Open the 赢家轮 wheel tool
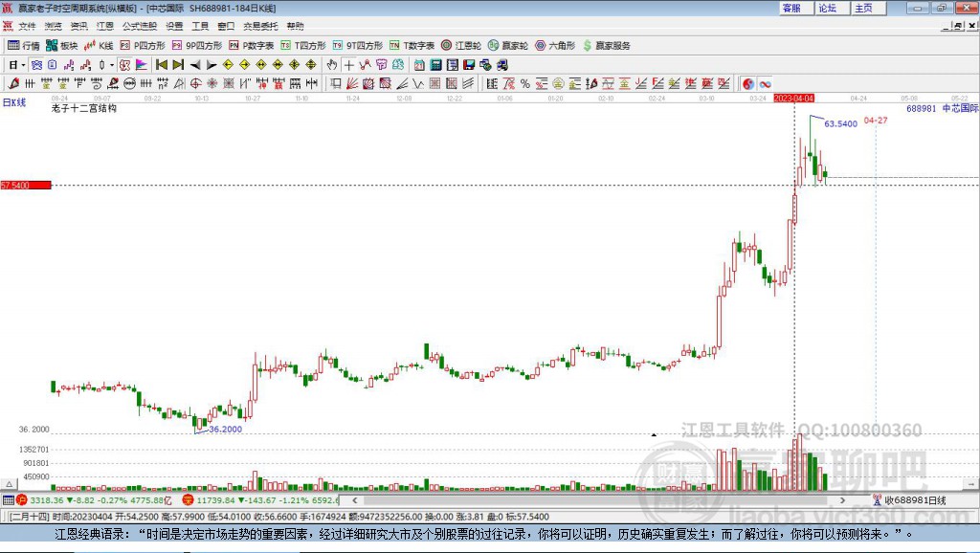Screen dimensions: 980x553 tap(508, 46)
